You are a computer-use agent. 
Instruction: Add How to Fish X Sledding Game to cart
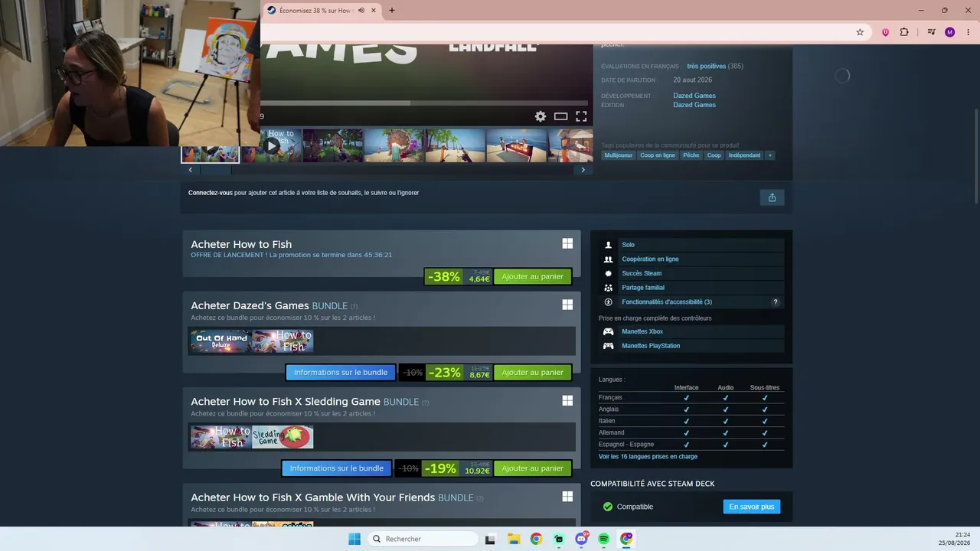[x=532, y=468]
